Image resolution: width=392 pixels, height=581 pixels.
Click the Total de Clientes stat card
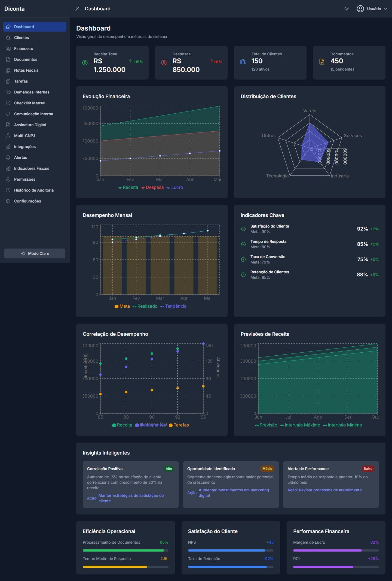pos(270,63)
